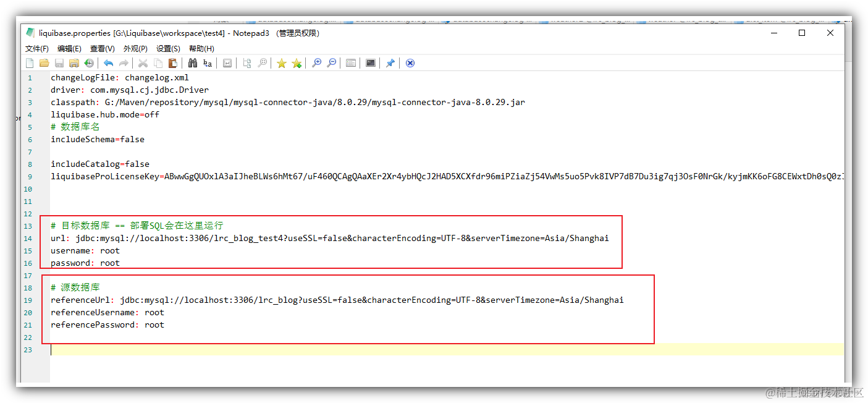This screenshot has width=868, height=403.
Task: Click the '# 源数据库' comment line
Action: (x=75, y=288)
